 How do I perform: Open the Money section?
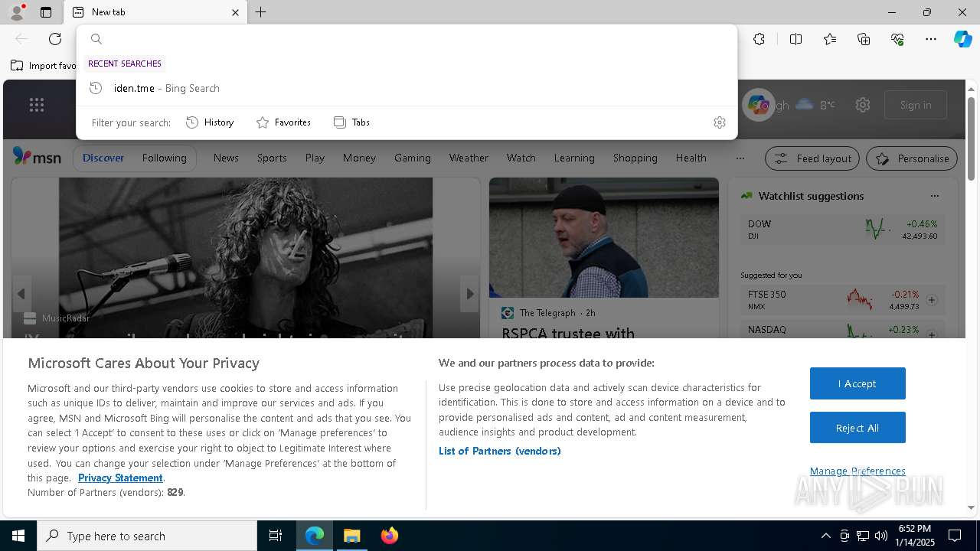[x=359, y=158]
